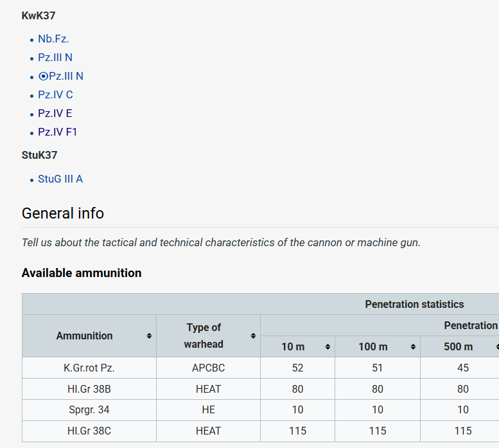Follow the StuG III A link
The image size is (499, 448).
click(x=60, y=179)
